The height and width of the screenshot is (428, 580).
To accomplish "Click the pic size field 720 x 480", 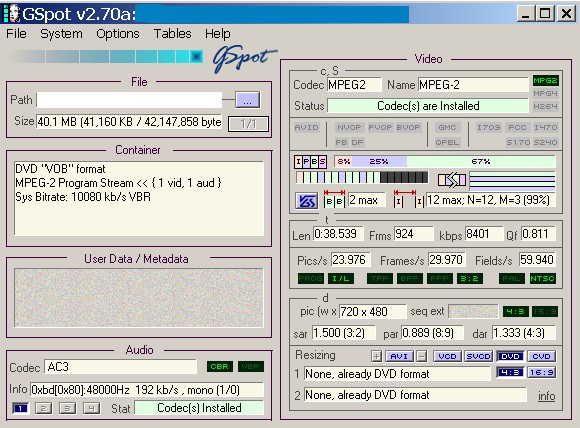I will click(x=372, y=312).
